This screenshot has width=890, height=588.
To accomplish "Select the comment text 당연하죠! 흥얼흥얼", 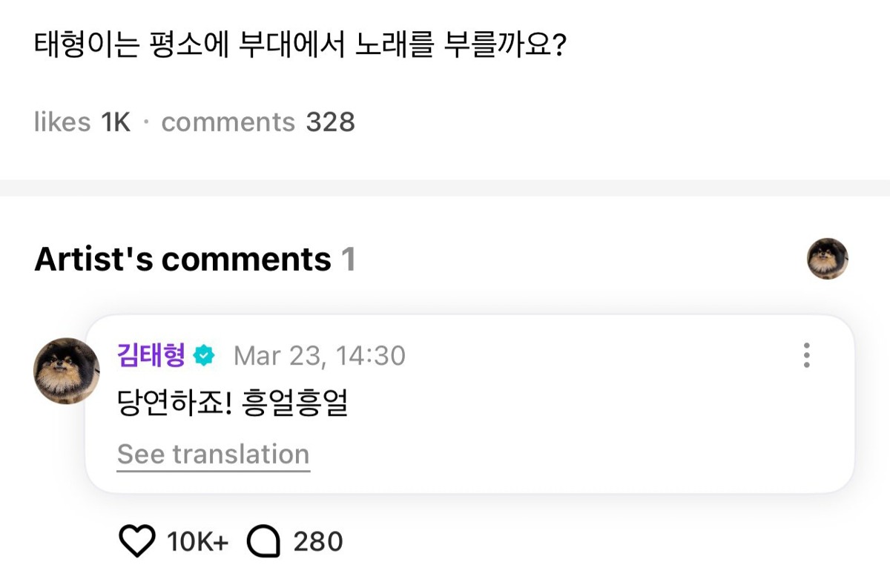I will click(232, 403).
